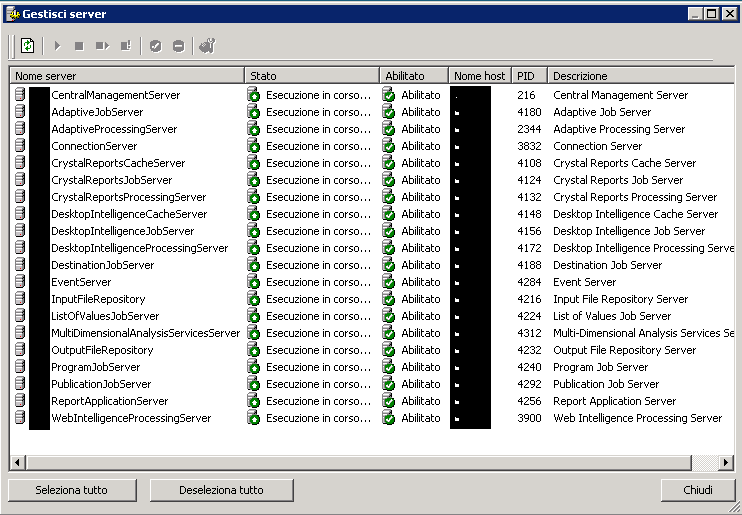Viewport: 742px width, 515px height.
Task: Click PID value 3832
Action: [x=529, y=146]
